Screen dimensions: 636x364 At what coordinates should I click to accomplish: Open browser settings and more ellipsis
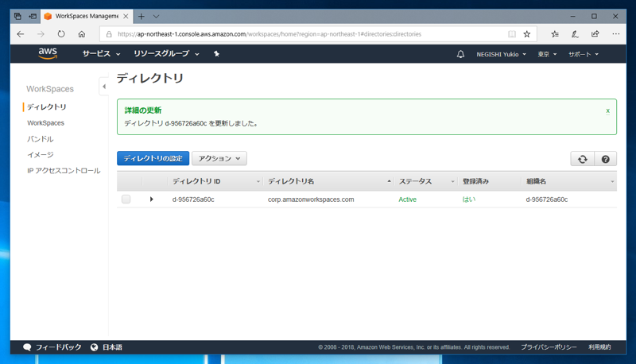[x=615, y=34]
